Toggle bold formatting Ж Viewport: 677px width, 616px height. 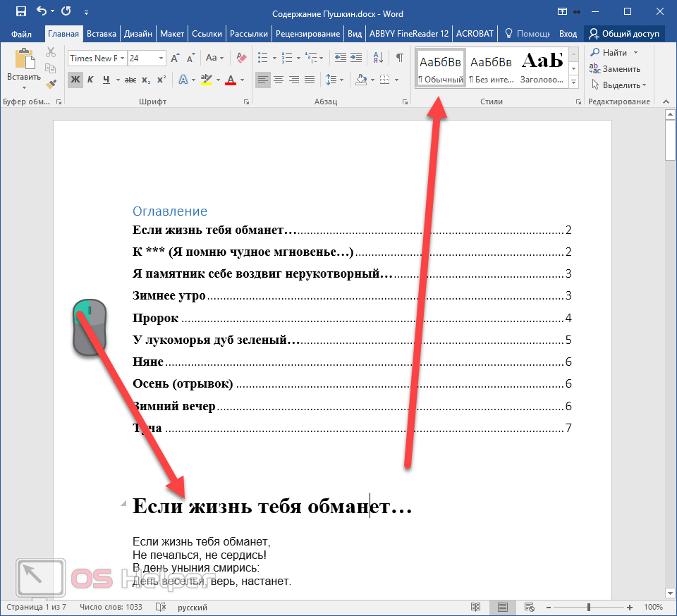[x=75, y=80]
